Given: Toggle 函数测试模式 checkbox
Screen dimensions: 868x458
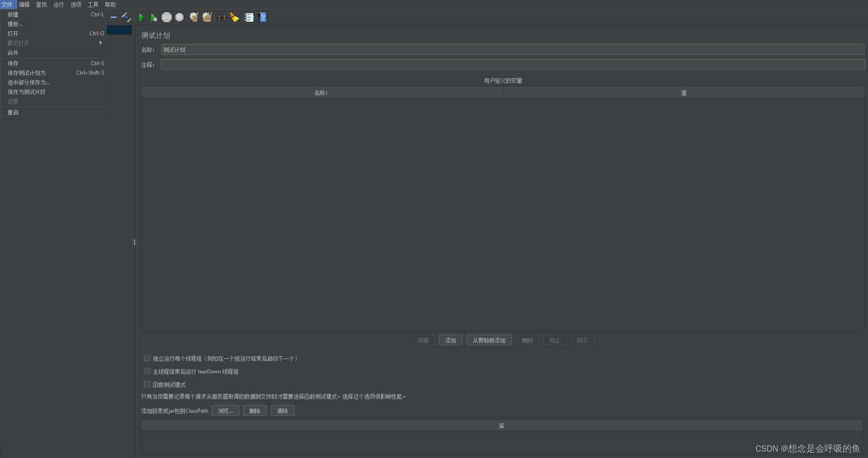Looking at the screenshot, I should click(x=147, y=384).
